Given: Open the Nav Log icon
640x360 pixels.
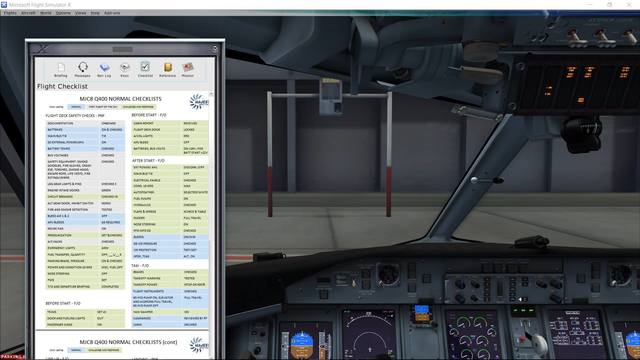Looking at the screenshot, I should click(104, 69).
